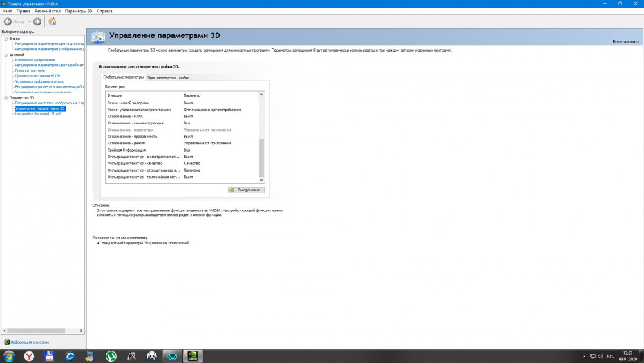Click left panel scroll left arrow
The width and height of the screenshot is (644, 363).
[5, 331]
